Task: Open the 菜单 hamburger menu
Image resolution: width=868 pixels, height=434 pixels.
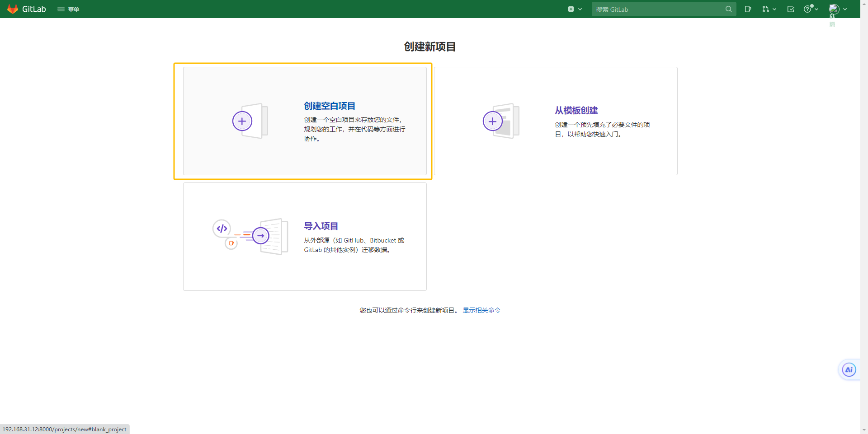Action: tap(68, 9)
